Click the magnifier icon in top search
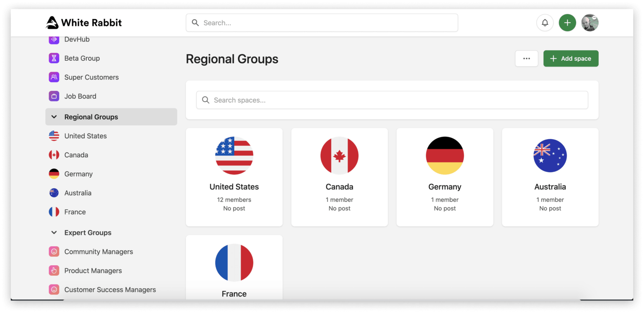This screenshot has height=313, width=644. point(195,23)
